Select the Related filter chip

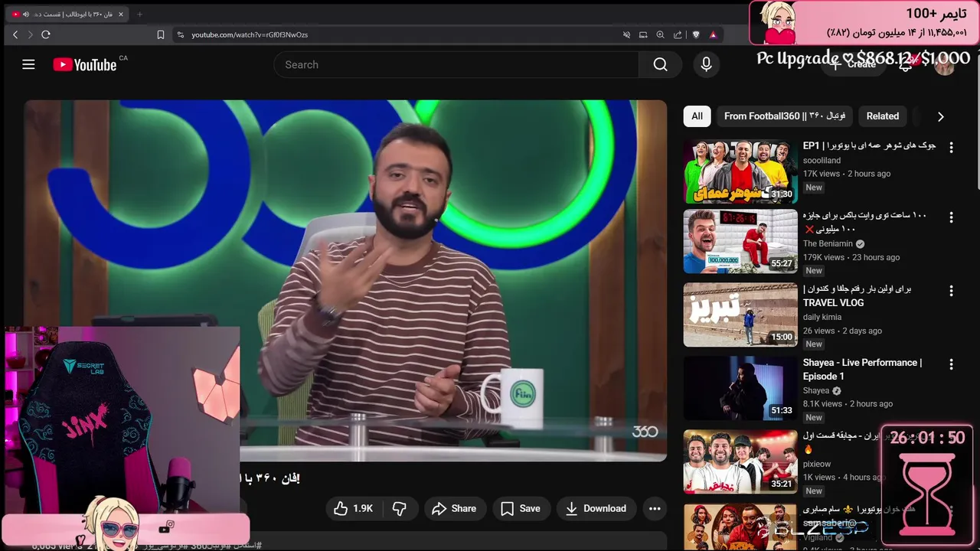click(882, 116)
